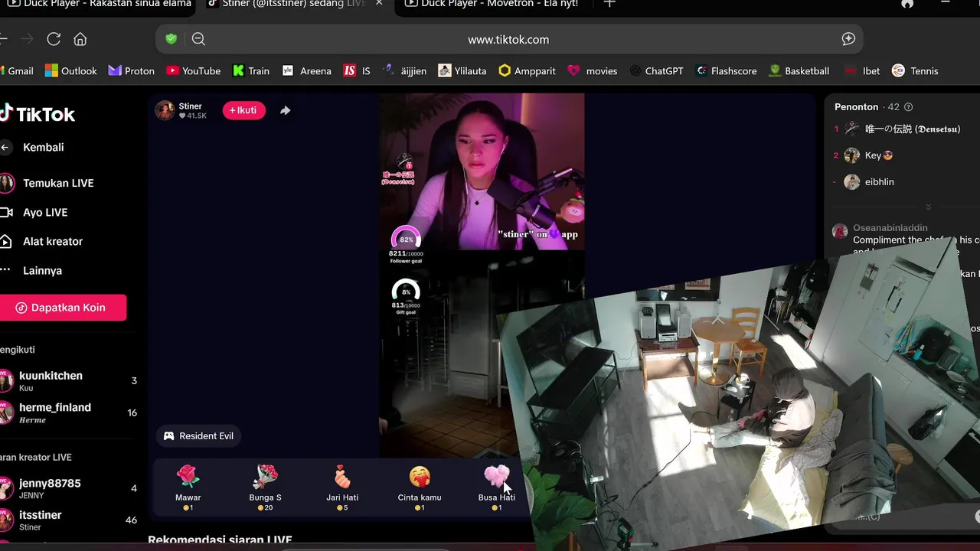The image size is (980, 551).
Task: Send the Bunga S bouquet gift
Action: (265, 487)
